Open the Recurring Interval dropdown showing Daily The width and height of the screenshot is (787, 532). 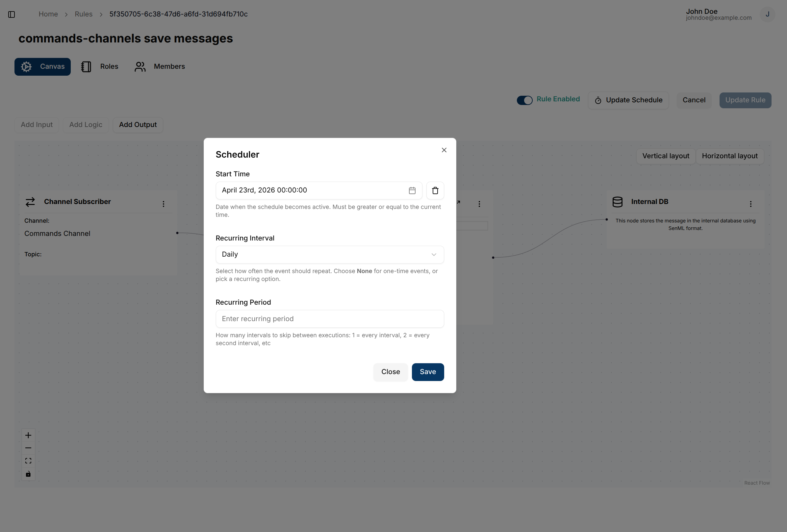(329, 254)
